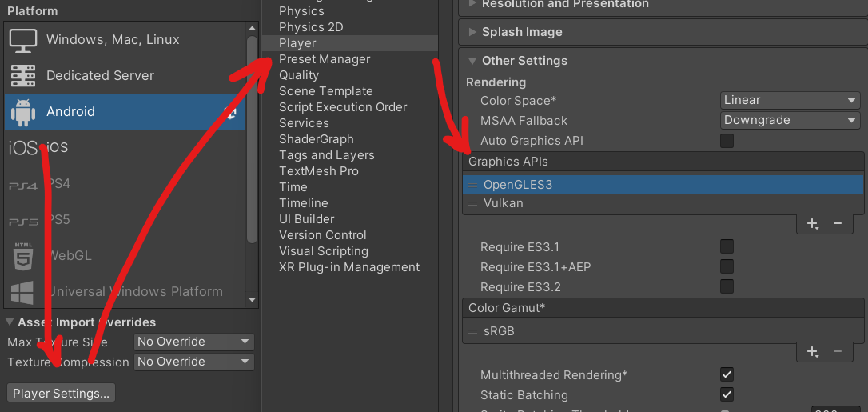The width and height of the screenshot is (868, 412).
Task: Select Vulkan in Graphics APIs list
Action: (x=663, y=203)
